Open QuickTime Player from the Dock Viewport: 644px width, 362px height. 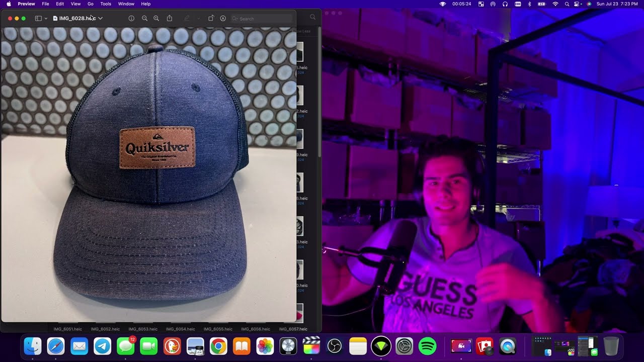point(508,346)
